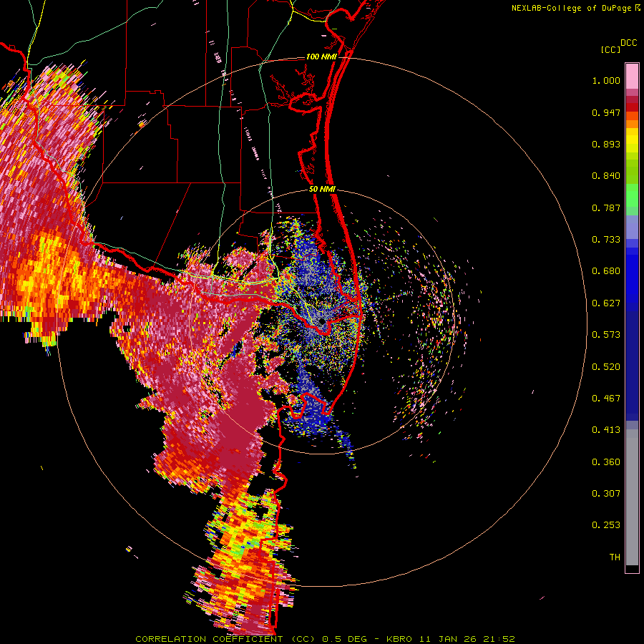Image resolution: width=644 pixels, height=644 pixels.
Task: Select the 0.253 legend value
Action: point(606,525)
